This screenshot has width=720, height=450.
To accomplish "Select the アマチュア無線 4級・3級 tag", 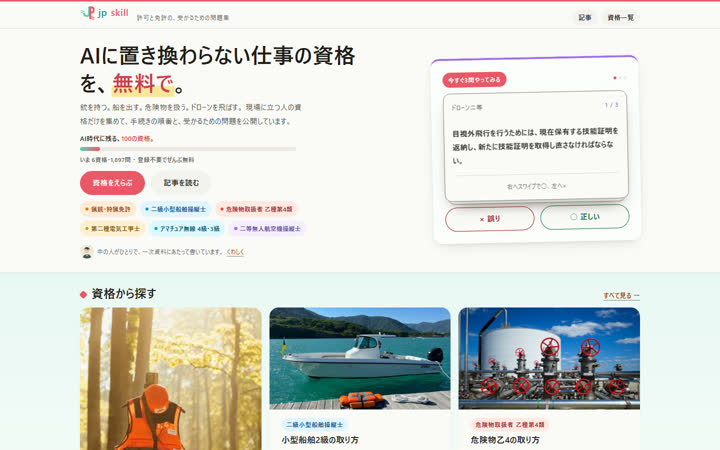I will tap(187, 228).
